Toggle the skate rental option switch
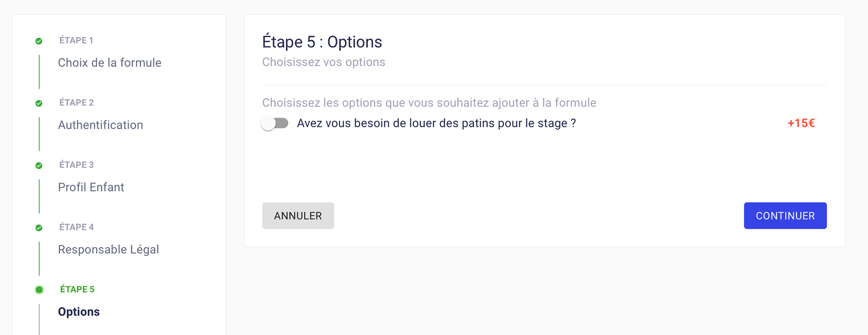Screen dimensions: 868x335 (x=275, y=123)
